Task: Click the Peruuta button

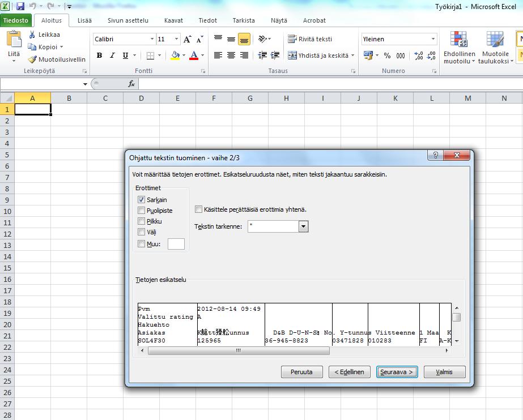Action: [x=302, y=372]
